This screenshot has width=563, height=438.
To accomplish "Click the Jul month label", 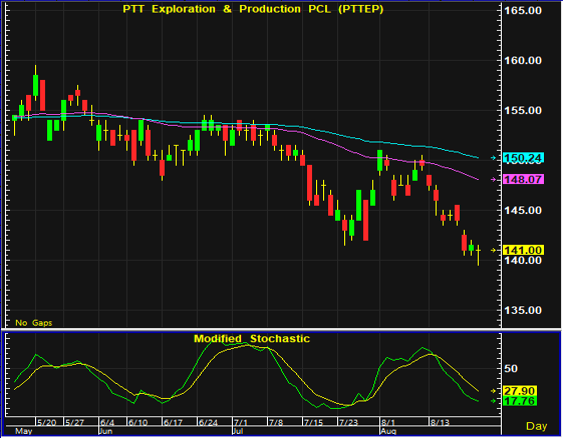I will tap(238, 431).
